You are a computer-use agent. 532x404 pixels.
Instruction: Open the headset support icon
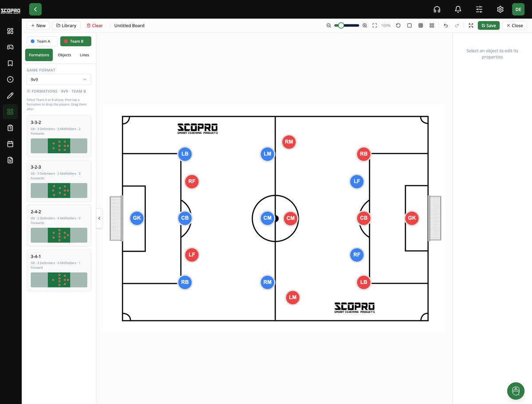point(437,9)
